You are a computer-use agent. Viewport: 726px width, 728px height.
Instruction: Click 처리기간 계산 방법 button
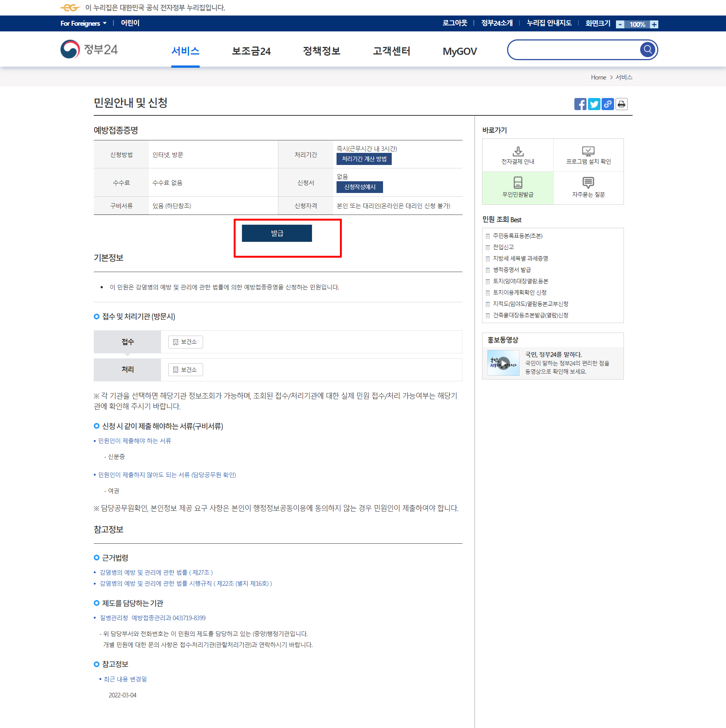tap(364, 159)
